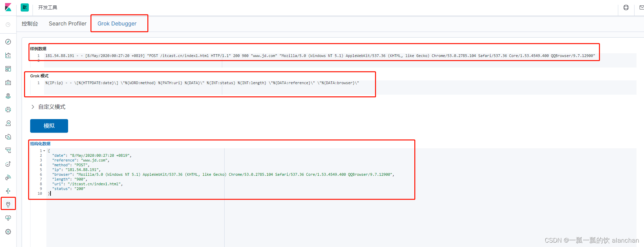This screenshot has height=247, width=644.
Task: Open Logs icon in sidebar
Action: (x=8, y=137)
